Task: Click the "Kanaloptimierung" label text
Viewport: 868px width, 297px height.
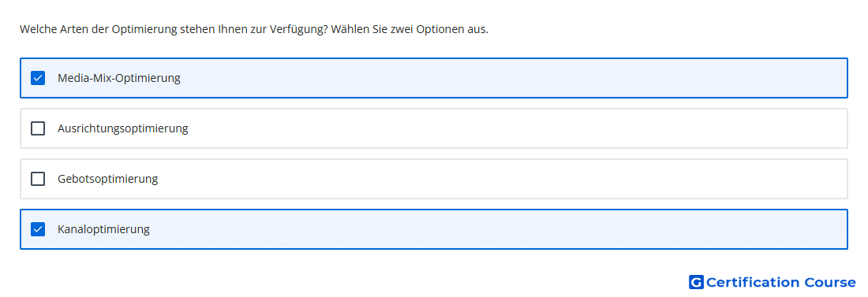Action: pyautogui.click(x=103, y=229)
